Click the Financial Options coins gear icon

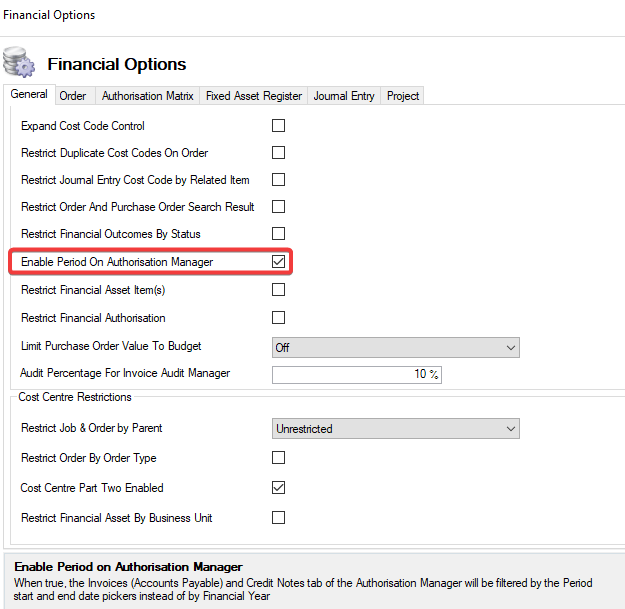[x=21, y=63]
